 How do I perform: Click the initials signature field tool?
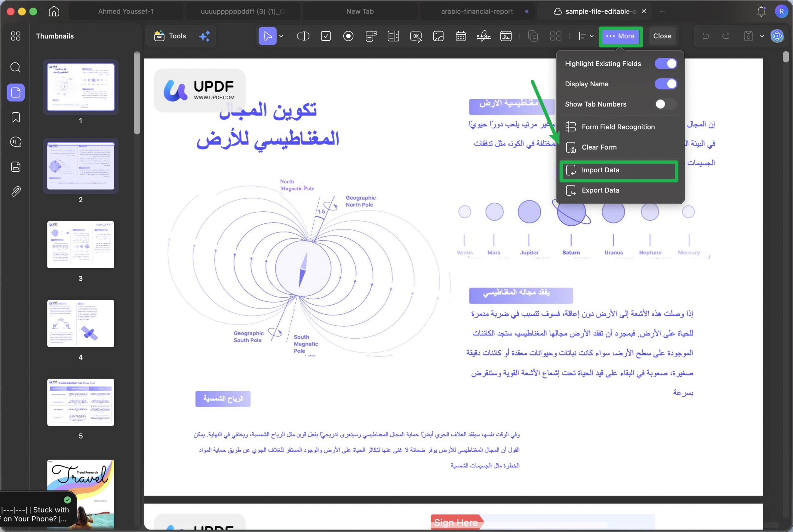(x=506, y=36)
